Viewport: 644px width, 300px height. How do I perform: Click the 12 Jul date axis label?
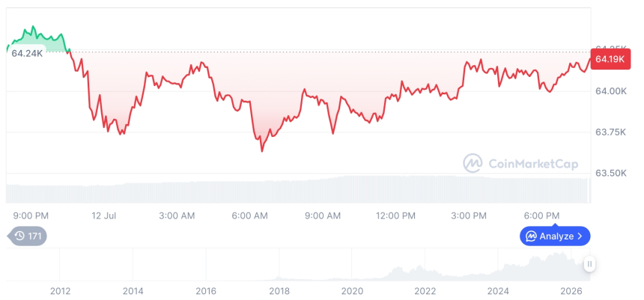tap(103, 215)
